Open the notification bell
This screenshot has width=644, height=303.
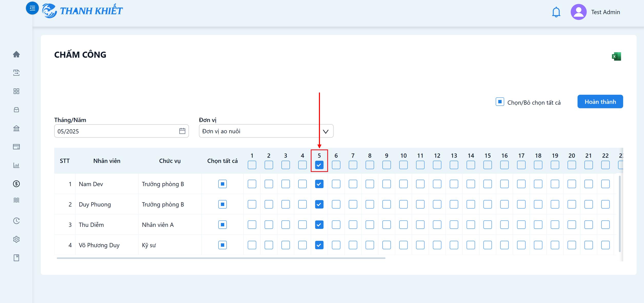[x=556, y=12]
